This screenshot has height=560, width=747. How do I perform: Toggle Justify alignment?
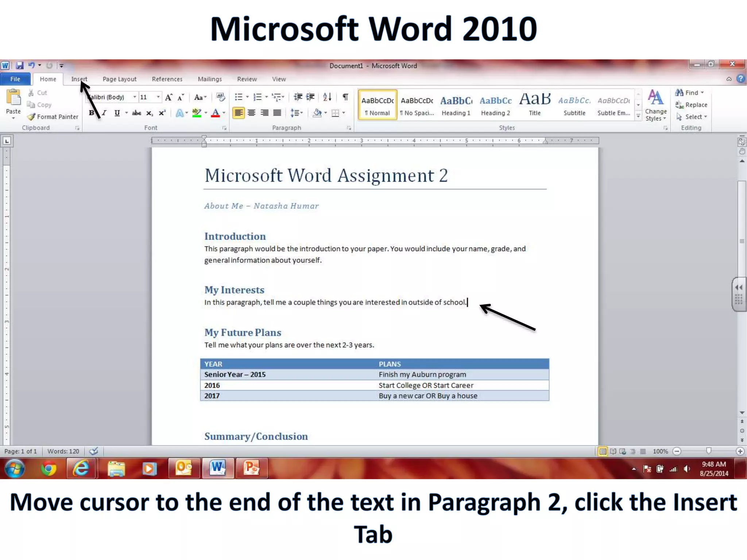(277, 113)
